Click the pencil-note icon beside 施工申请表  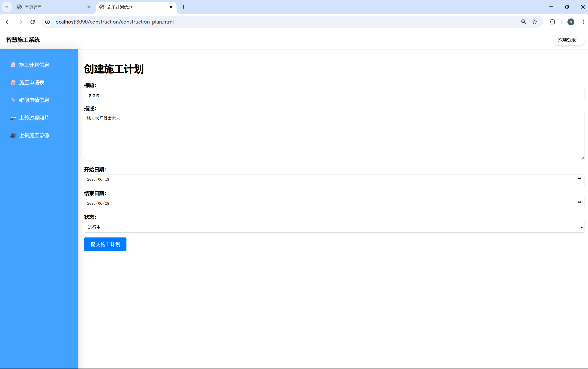click(x=13, y=82)
